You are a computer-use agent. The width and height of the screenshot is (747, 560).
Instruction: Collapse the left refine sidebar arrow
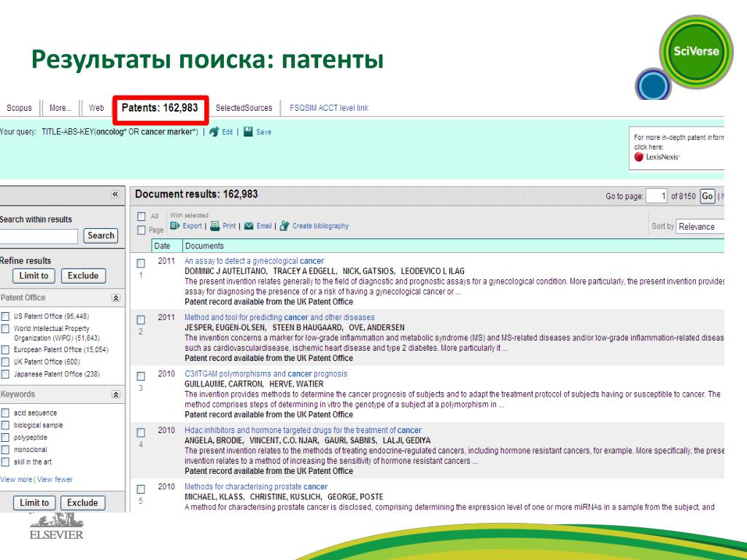tap(115, 194)
